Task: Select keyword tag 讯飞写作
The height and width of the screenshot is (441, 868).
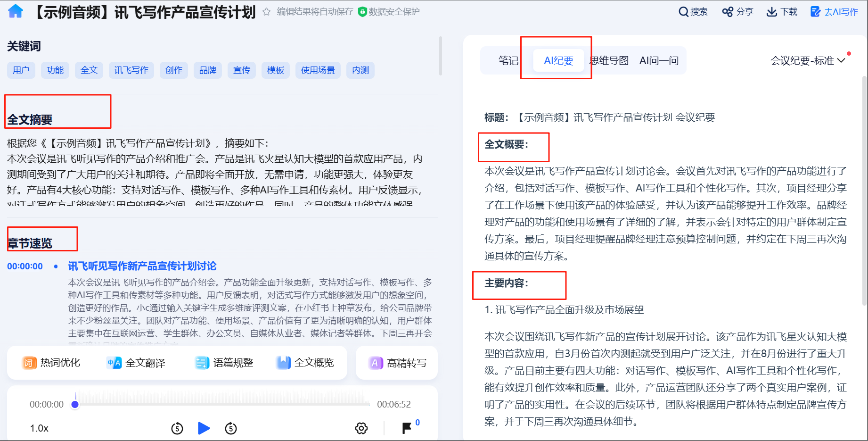Action: [131, 70]
